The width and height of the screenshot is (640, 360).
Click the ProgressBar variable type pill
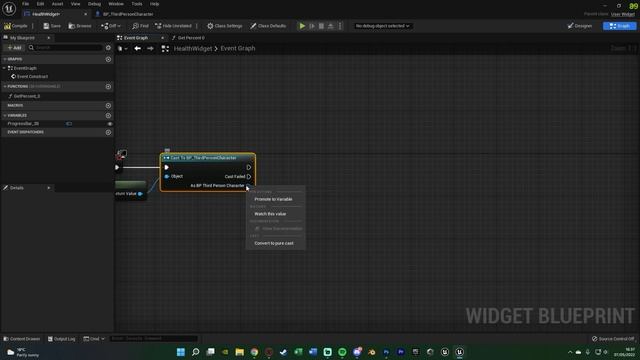tap(69, 123)
